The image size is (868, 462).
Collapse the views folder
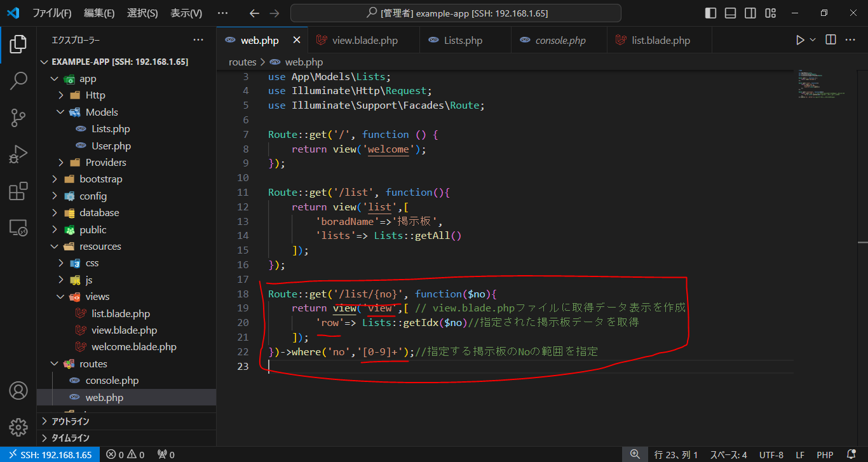click(x=126, y=296)
